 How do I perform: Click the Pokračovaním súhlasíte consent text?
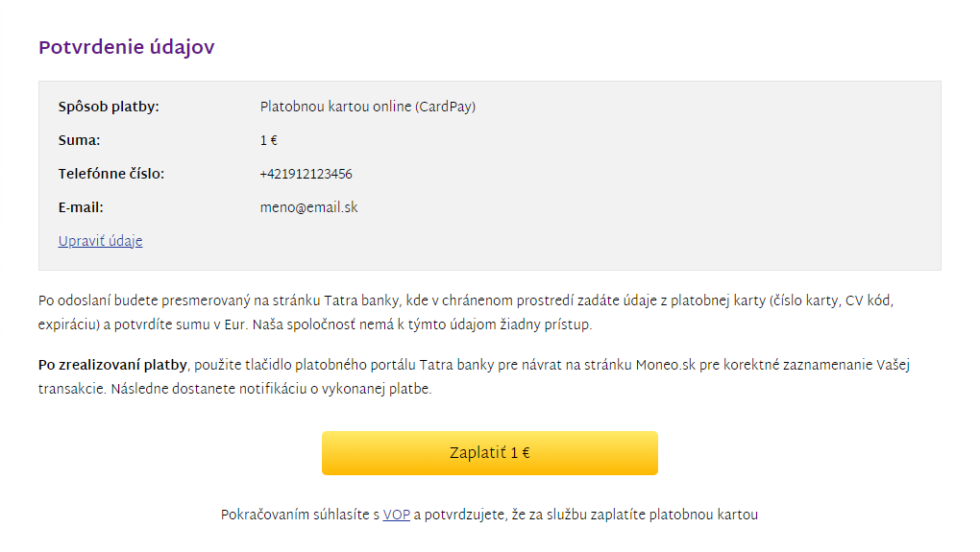[489, 516]
